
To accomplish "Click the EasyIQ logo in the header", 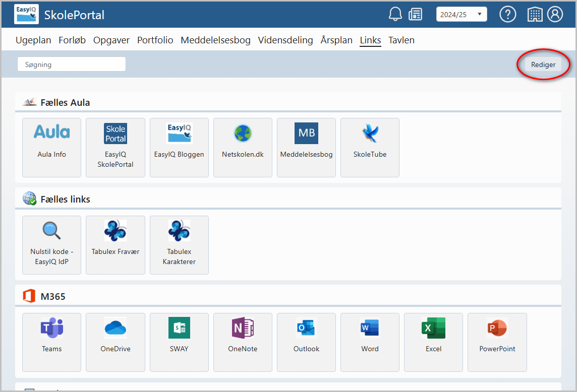I will 27,14.
